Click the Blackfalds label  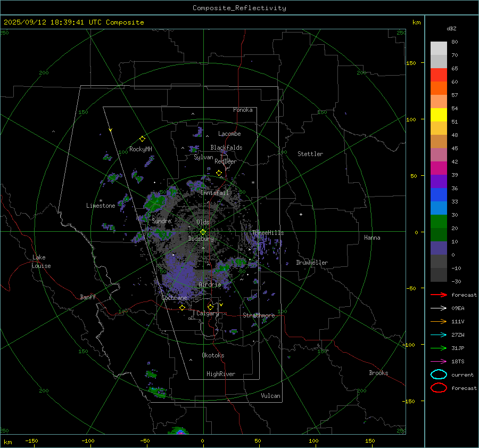pos(226,148)
